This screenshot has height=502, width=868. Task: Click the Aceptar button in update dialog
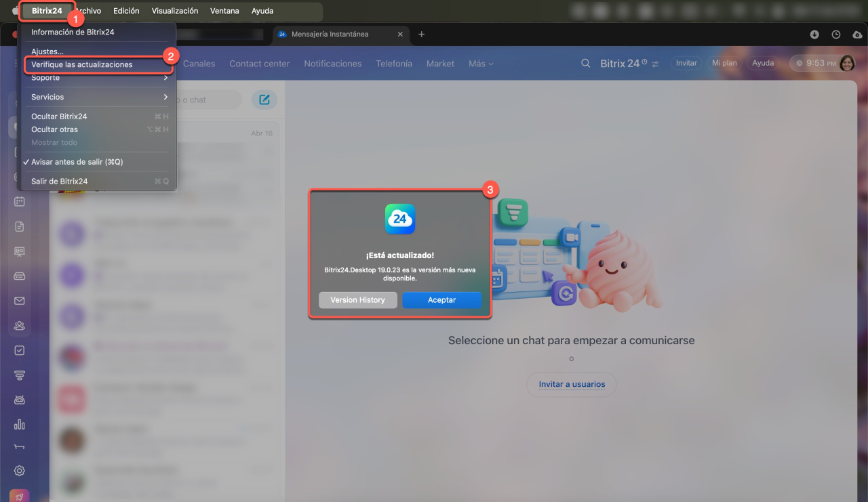click(x=441, y=300)
